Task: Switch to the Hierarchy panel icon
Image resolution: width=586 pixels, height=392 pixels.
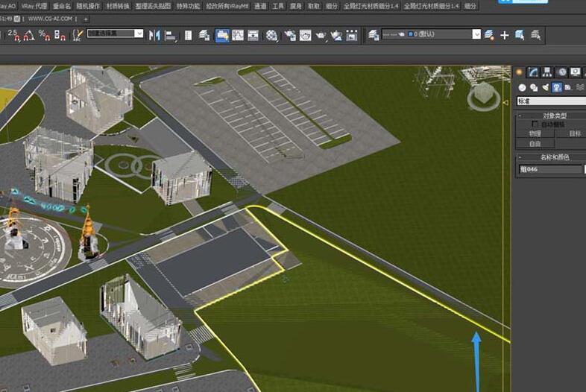Action: point(547,72)
